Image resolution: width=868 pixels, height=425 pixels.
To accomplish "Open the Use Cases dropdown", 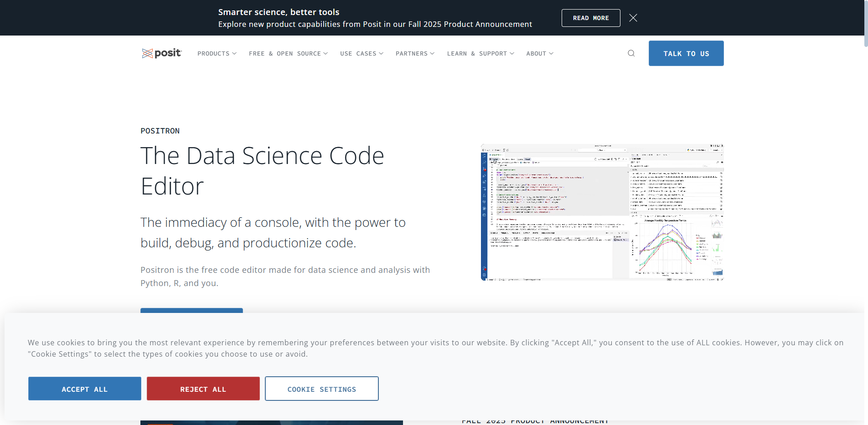I will [x=362, y=54].
